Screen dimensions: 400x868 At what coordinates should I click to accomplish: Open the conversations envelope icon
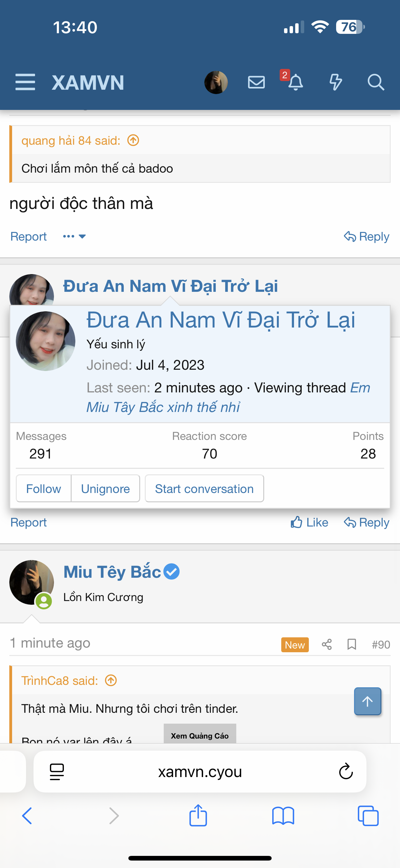[256, 82]
